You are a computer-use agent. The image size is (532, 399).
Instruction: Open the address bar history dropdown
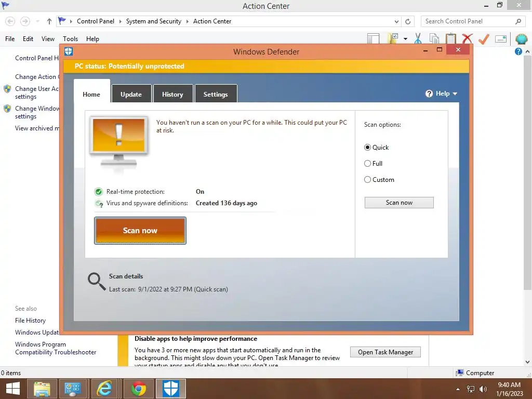point(396,21)
